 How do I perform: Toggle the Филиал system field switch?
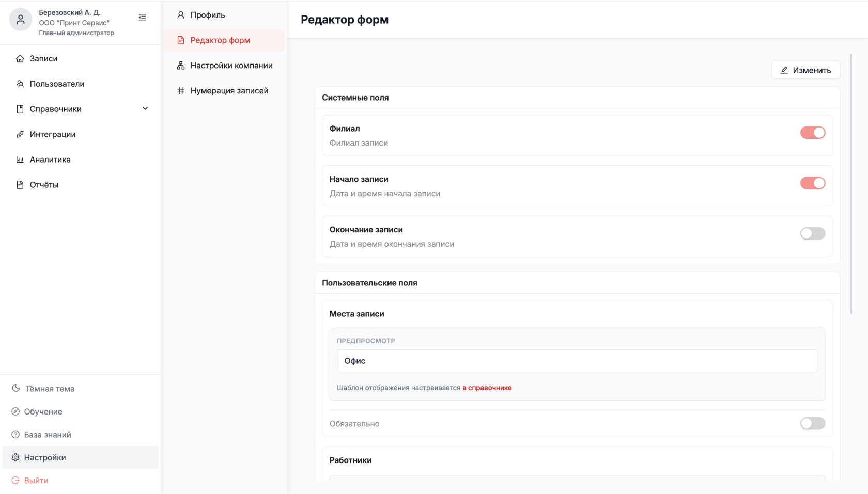813,133
